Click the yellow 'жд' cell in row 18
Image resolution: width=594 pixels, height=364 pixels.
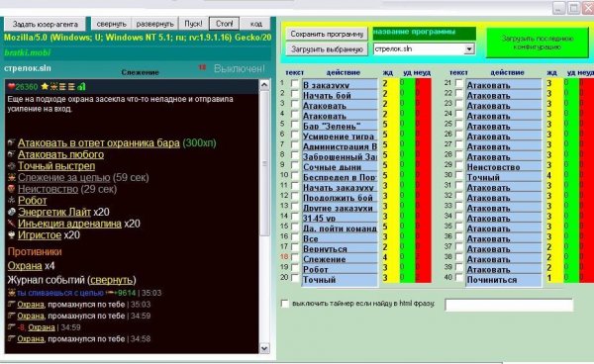click(390, 258)
